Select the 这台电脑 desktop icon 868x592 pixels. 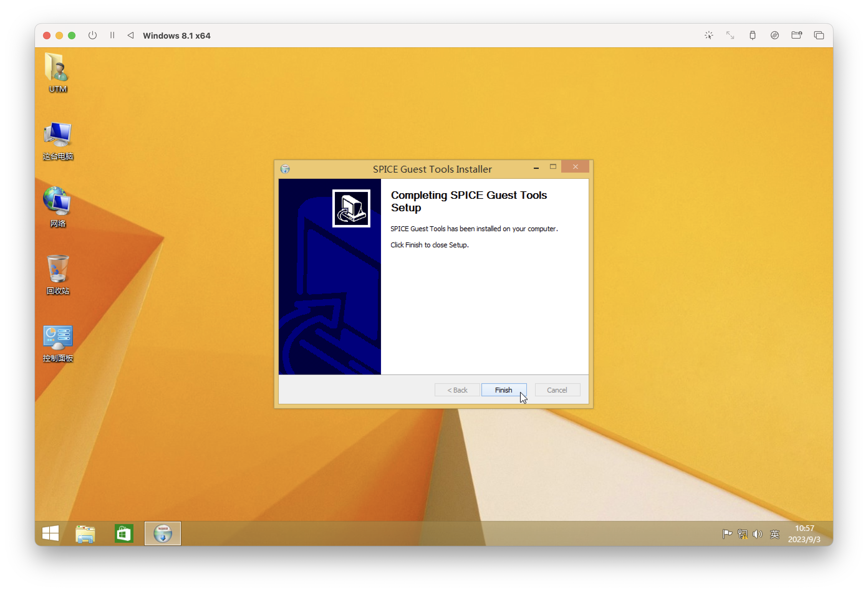57,141
